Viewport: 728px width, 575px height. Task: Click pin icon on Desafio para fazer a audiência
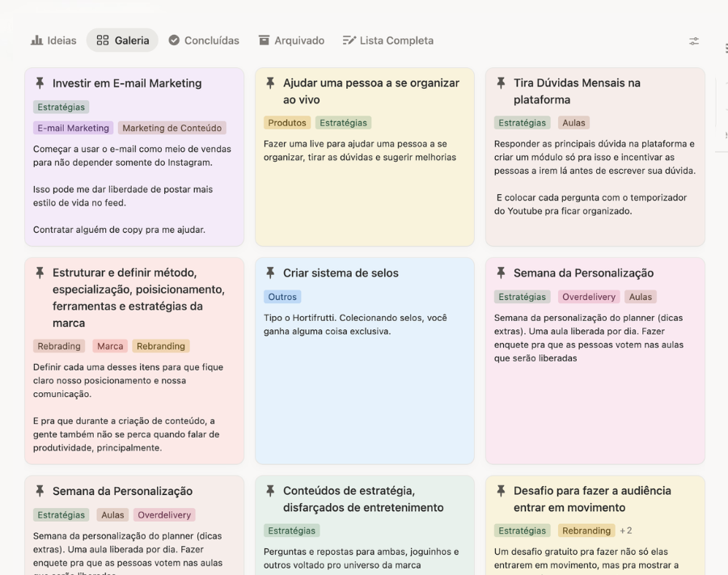[501, 491]
